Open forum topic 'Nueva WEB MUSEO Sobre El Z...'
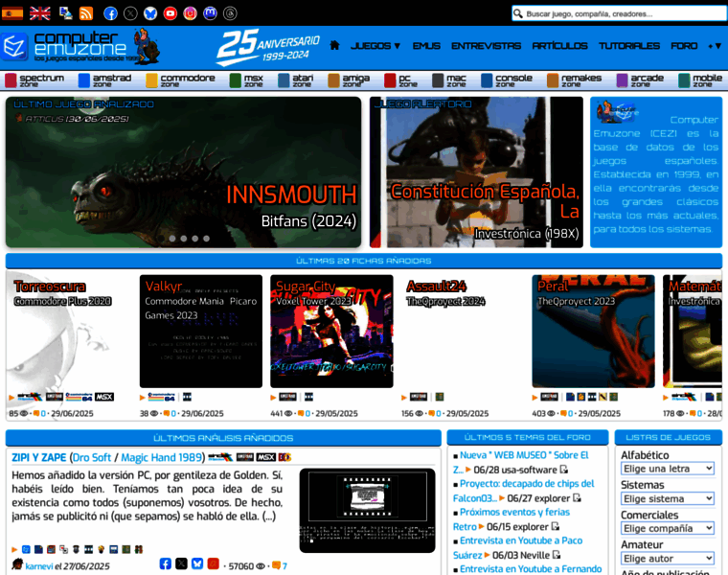728x575 pixels. click(520, 462)
